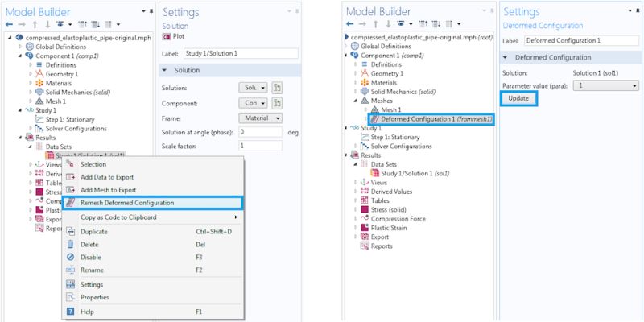The height and width of the screenshot is (322, 644).
Task: Open the Frame dropdown showing Material
Action: point(260,118)
